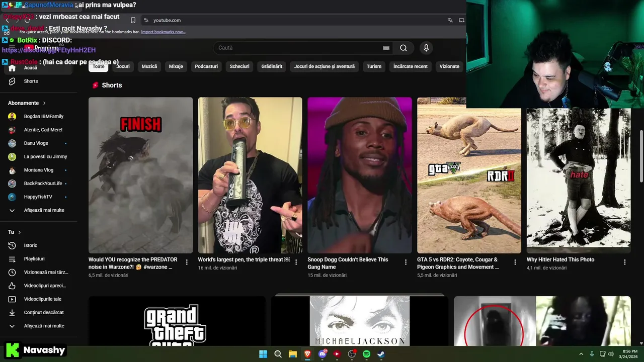The image size is (644, 362).
Task: Open File Explorer from taskbar
Action: coord(292,354)
